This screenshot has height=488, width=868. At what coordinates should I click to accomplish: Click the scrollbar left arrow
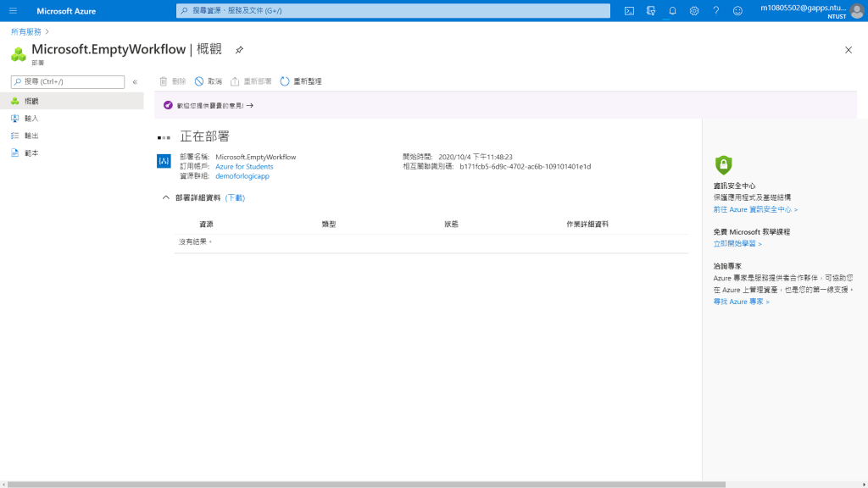point(3,485)
